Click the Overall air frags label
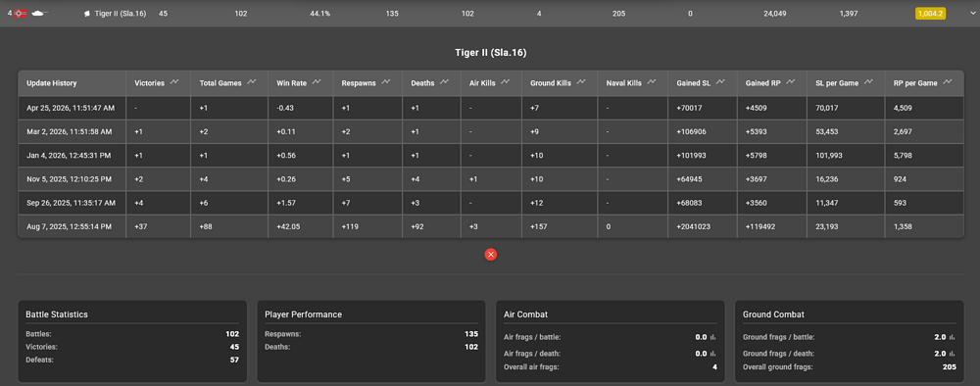Viewport: 980px width, 386px height. [531, 367]
